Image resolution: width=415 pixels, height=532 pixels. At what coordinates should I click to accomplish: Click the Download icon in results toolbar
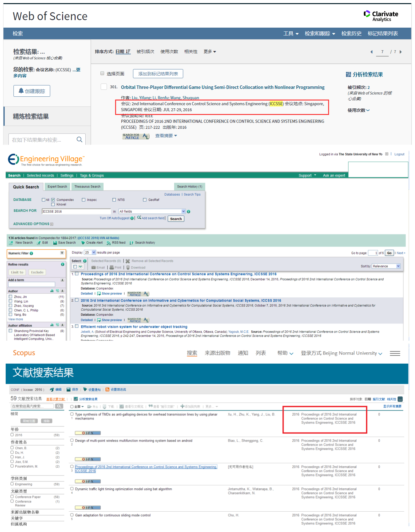coord(128,268)
